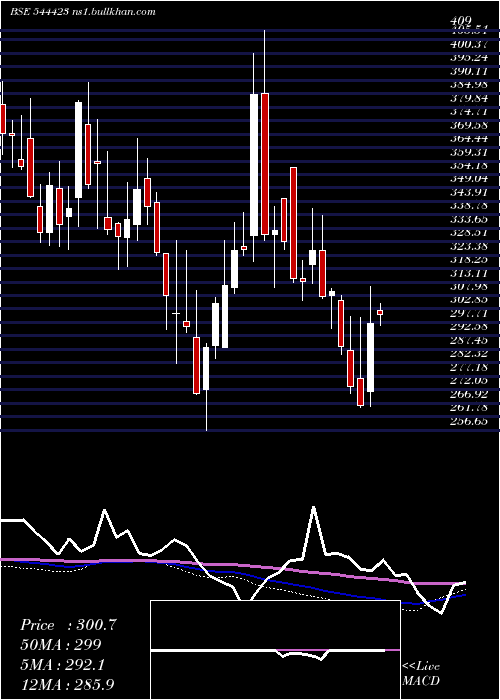Click the 379.84 price axis label
The image size is (500, 700).
tap(469, 98)
